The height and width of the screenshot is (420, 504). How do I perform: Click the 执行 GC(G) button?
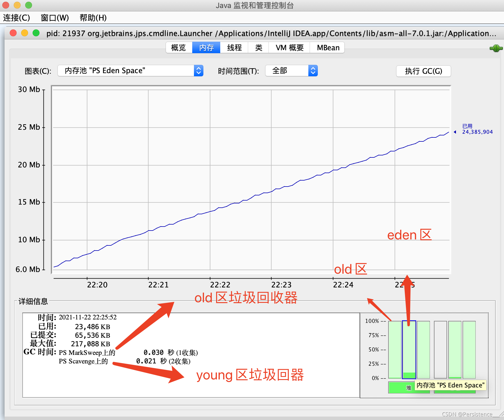click(423, 71)
